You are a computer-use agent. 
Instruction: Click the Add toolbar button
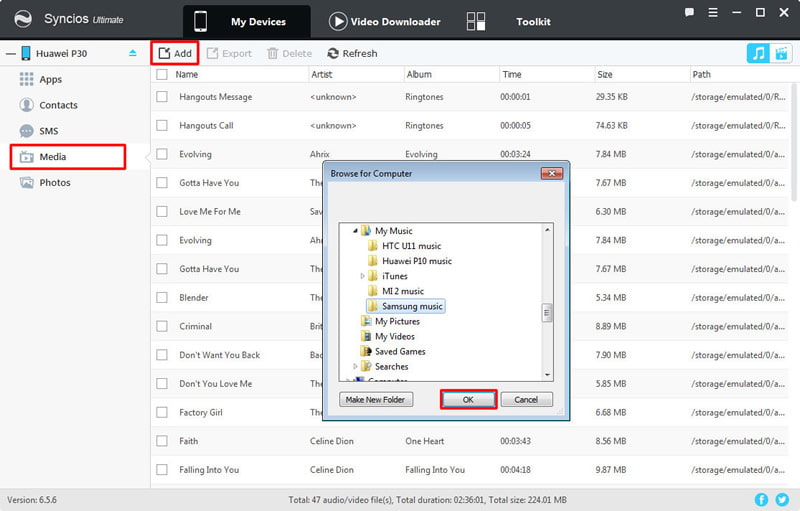coord(175,53)
